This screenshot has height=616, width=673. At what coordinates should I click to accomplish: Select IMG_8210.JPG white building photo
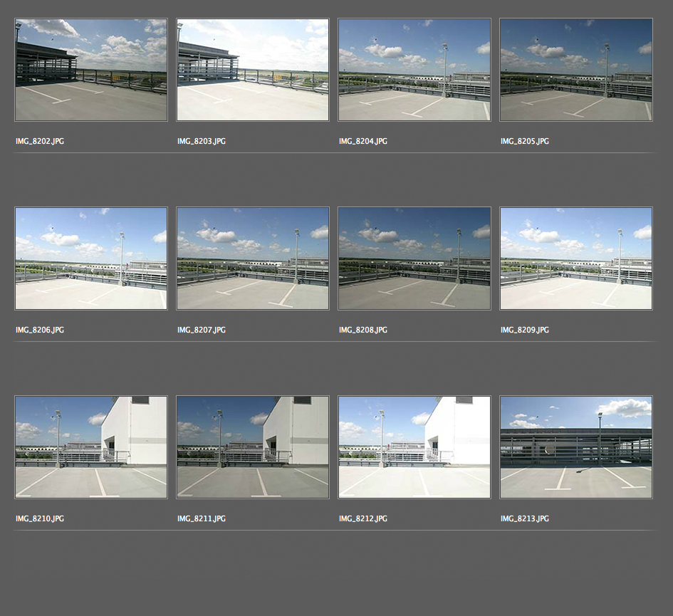91,447
